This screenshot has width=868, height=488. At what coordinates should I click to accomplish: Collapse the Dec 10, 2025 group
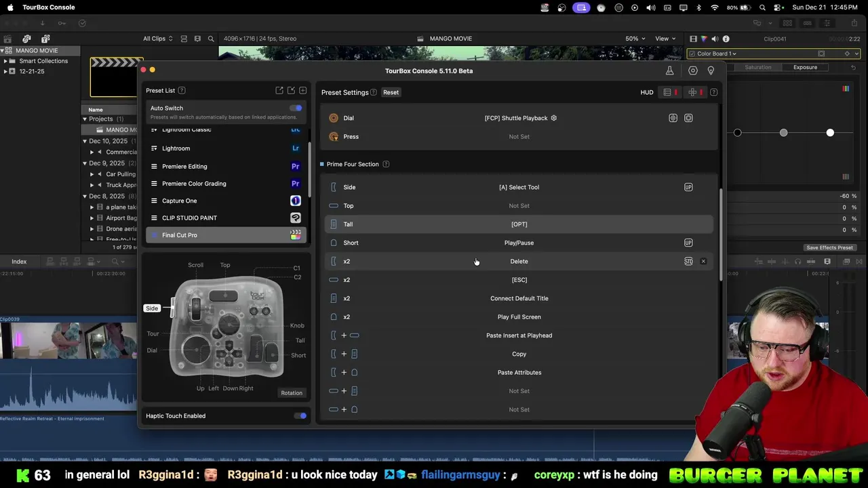click(85, 141)
